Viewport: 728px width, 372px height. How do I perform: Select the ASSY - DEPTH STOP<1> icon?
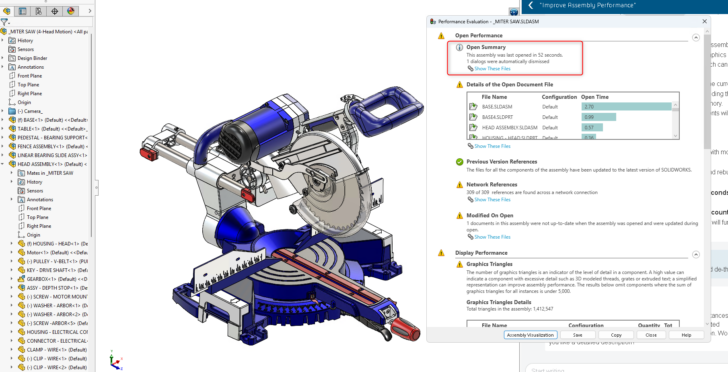[21, 287]
